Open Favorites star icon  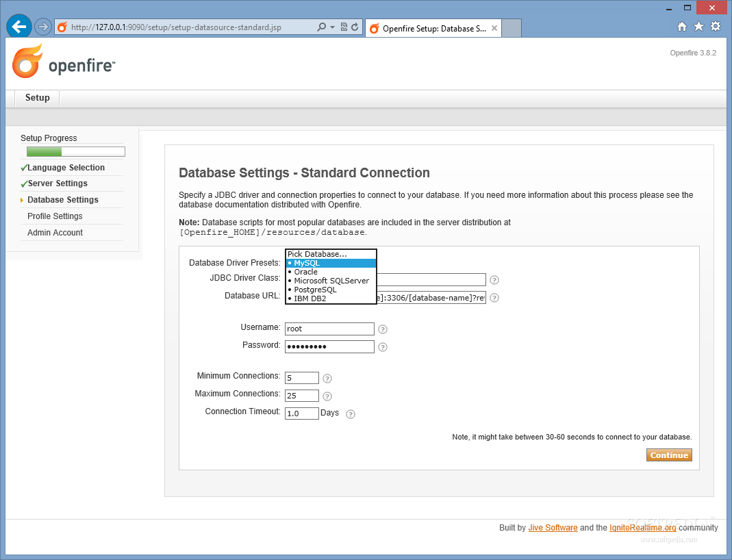coord(698,27)
